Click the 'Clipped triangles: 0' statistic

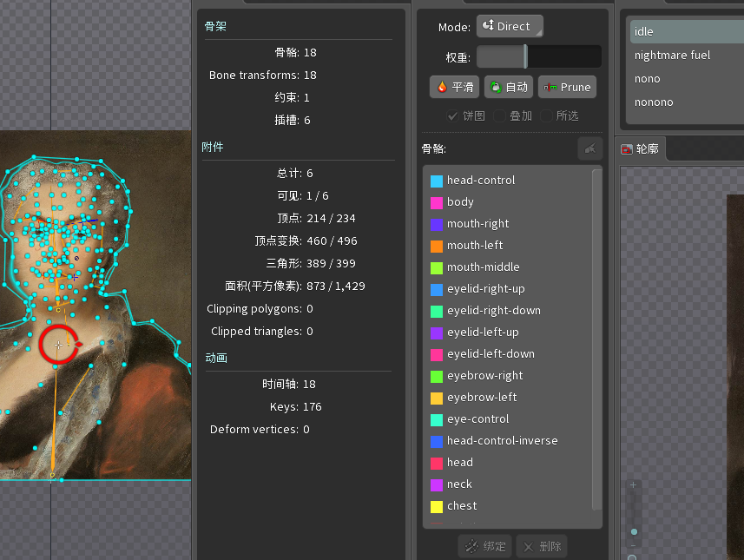click(262, 332)
